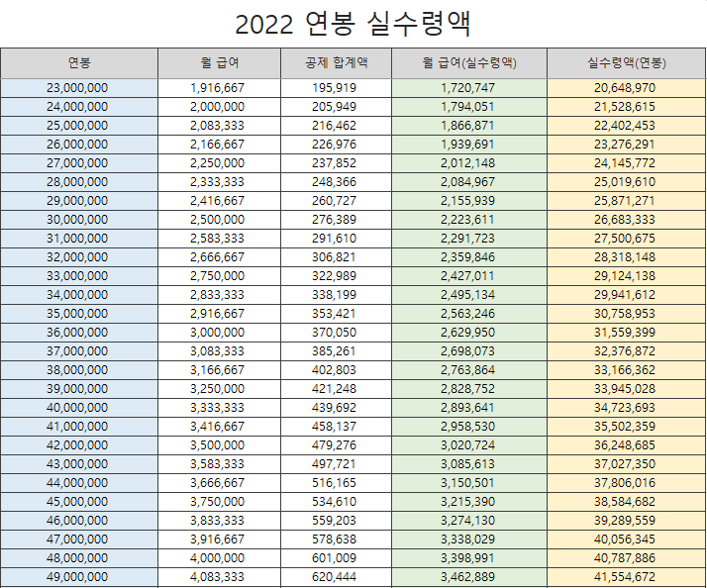Click deduction total 516,165
Screen dimensions: 707x588
[x=334, y=483]
